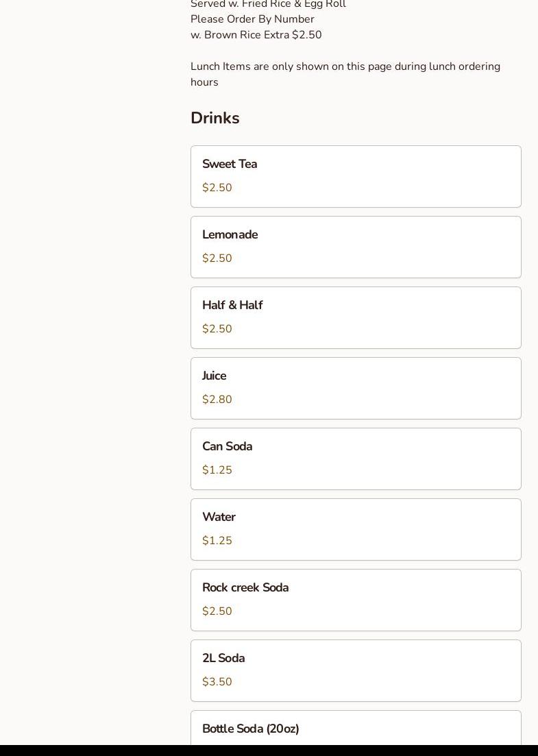Click the $1.25 price under Can Soda
This screenshot has width=538, height=756.
coord(217,470)
